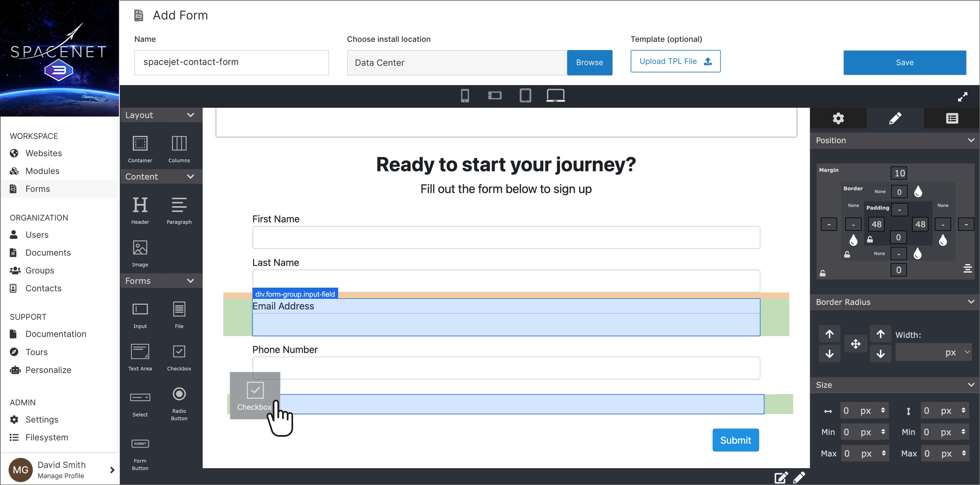This screenshot has width=980, height=485.
Task: Pick the Form Button element
Action: tap(140, 455)
